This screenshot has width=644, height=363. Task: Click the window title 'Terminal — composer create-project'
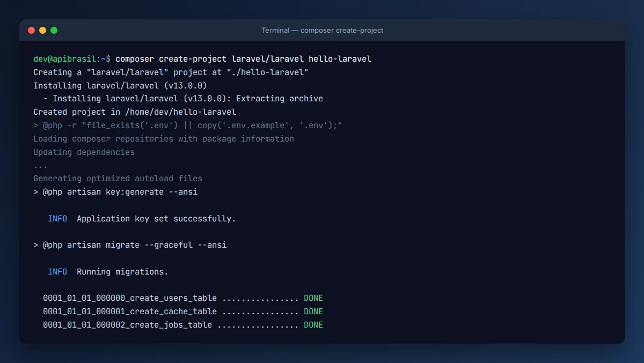click(322, 31)
